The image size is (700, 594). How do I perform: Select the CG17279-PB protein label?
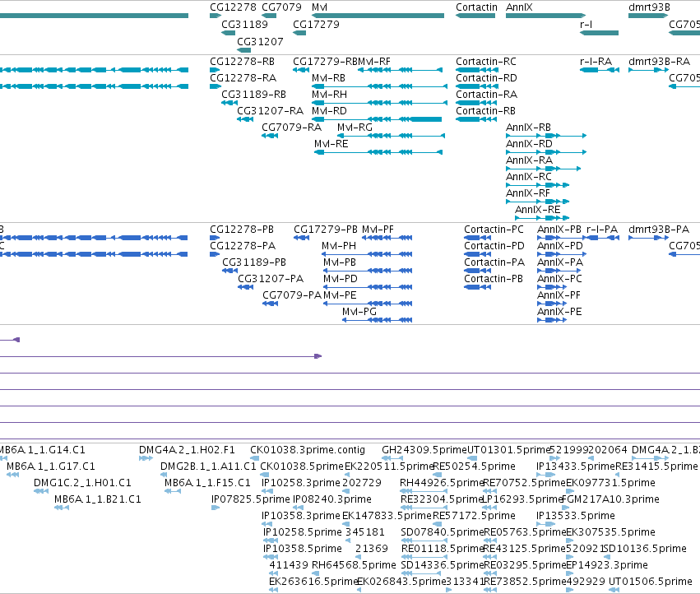326,229
